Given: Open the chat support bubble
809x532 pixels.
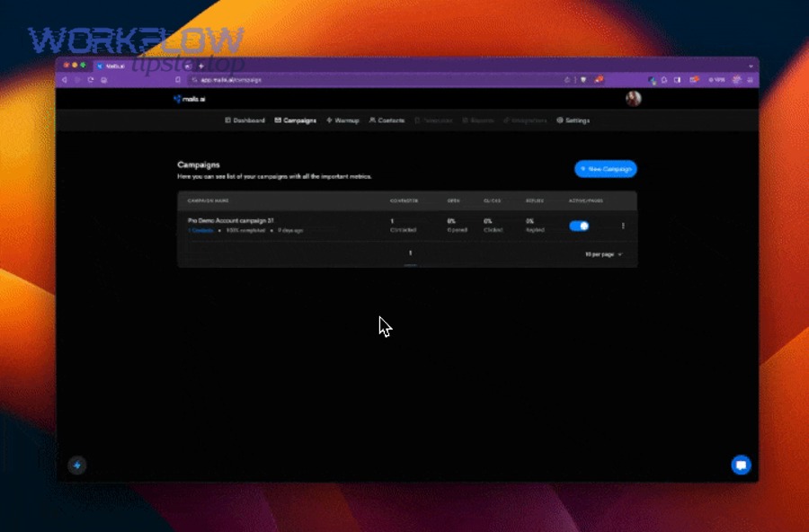Looking at the screenshot, I should click(741, 465).
